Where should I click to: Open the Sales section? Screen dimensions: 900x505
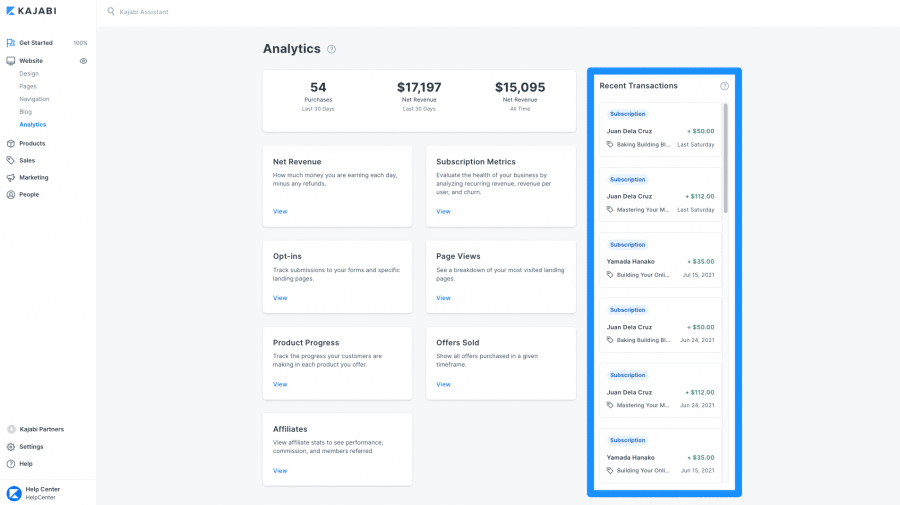[x=27, y=160]
